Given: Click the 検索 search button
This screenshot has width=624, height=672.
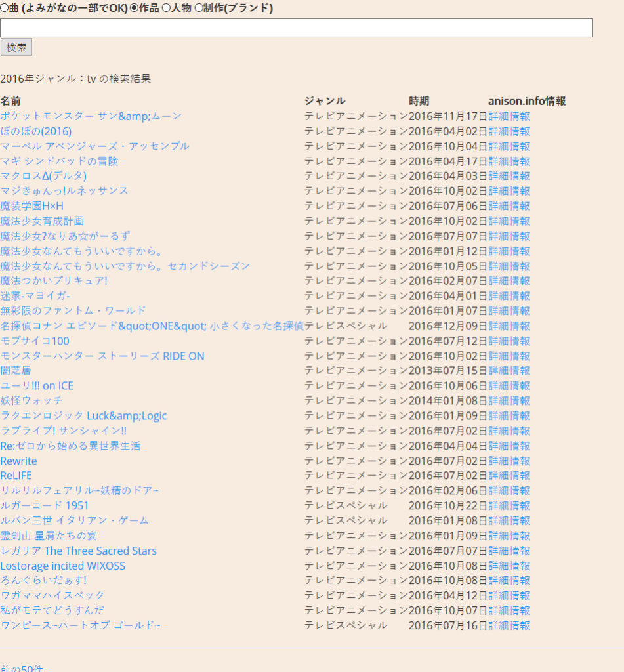Looking at the screenshot, I should (x=16, y=47).
